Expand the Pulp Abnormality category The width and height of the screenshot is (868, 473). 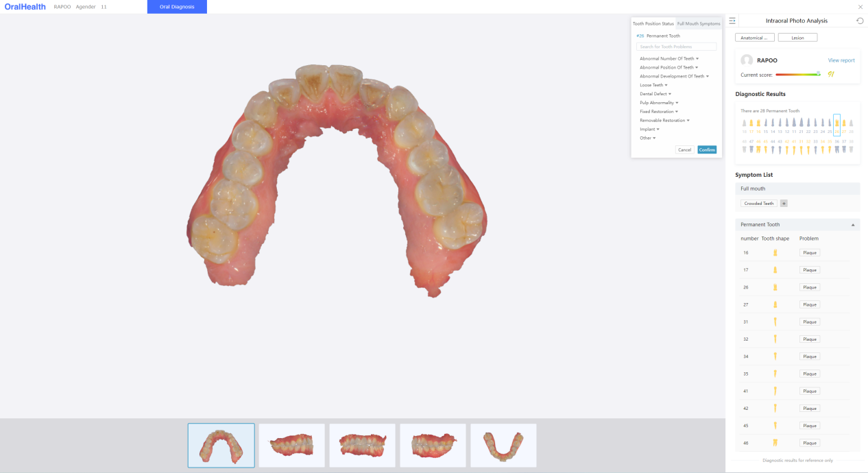click(x=659, y=103)
